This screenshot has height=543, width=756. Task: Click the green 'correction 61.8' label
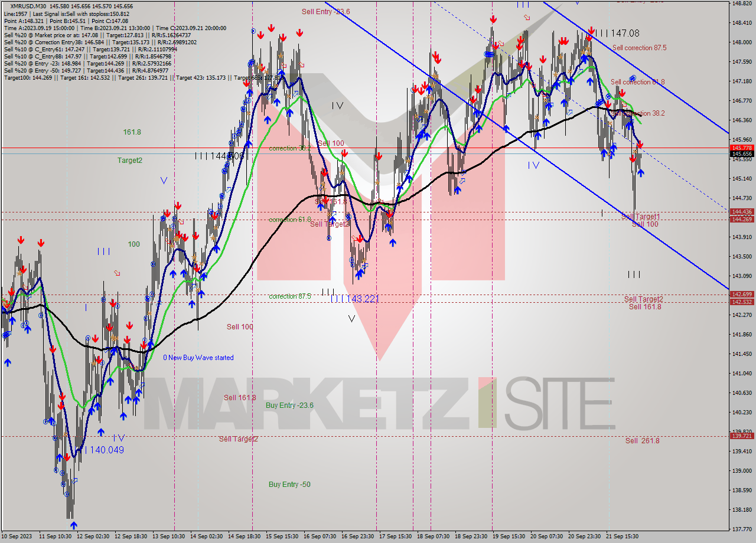click(289, 220)
